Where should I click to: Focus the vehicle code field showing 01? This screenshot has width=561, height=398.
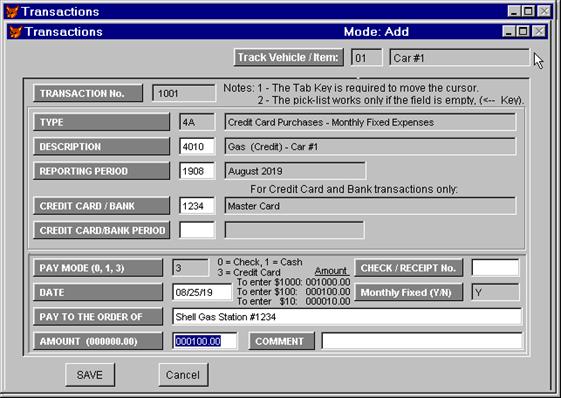pyautogui.click(x=366, y=58)
